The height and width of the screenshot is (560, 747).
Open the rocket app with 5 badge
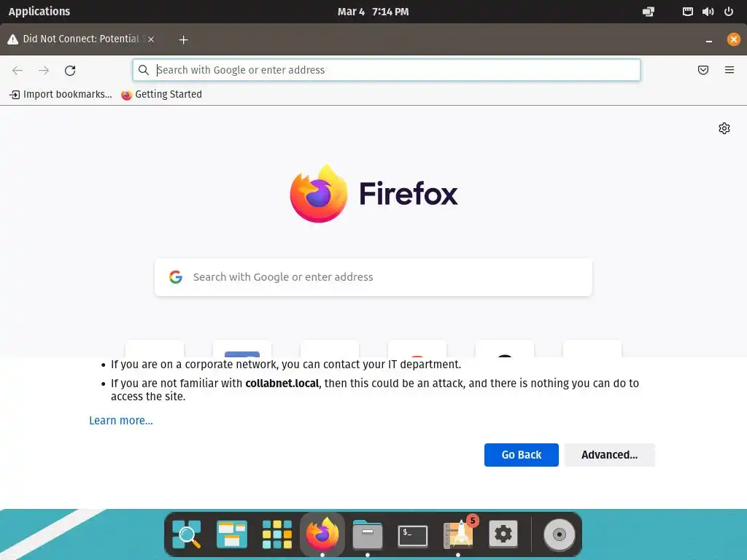458,533
